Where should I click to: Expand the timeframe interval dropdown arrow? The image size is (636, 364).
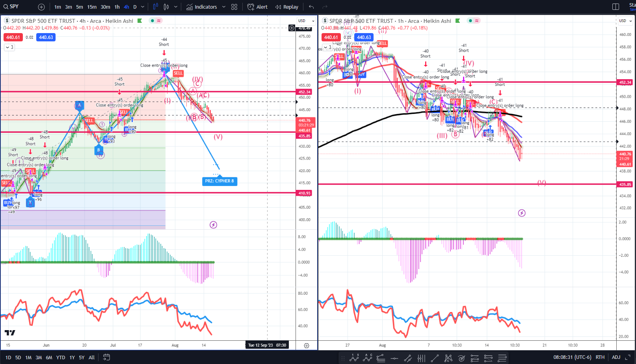click(x=143, y=7)
